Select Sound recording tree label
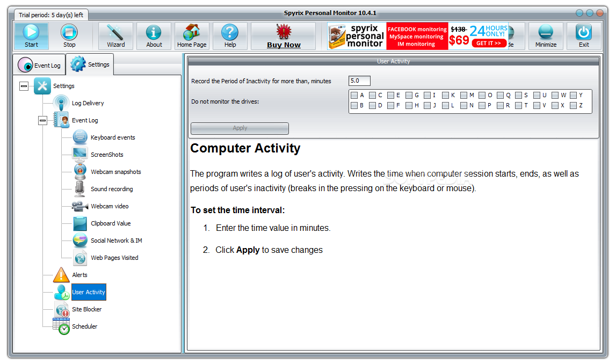The width and height of the screenshot is (616, 364). pos(112,190)
